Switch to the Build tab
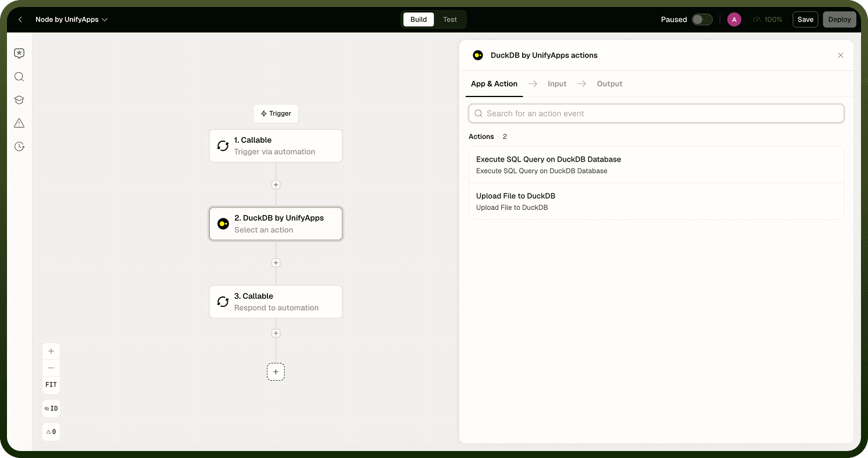Image resolution: width=868 pixels, height=458 pixels. (419, 19)
